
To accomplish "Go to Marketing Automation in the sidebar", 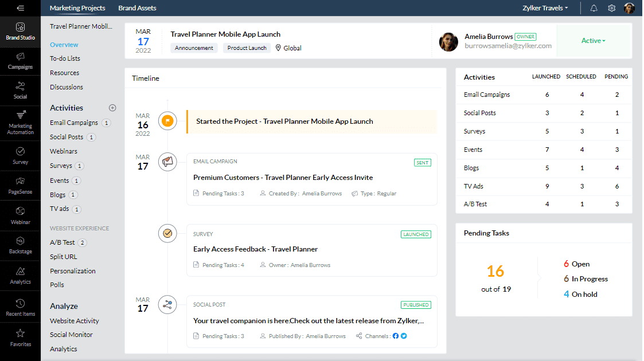I will (x=20, y=121).
